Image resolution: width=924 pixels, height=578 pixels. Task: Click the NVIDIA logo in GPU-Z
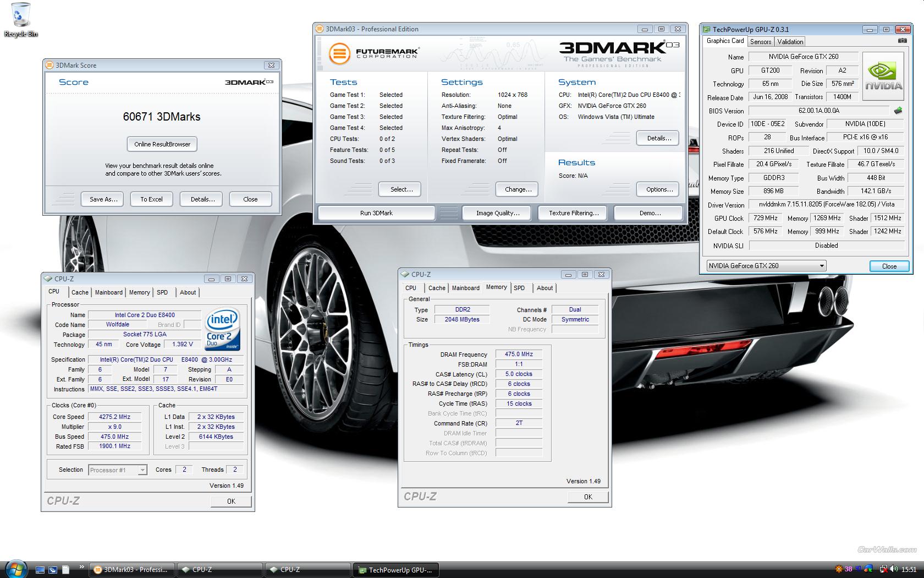(883, 76)
